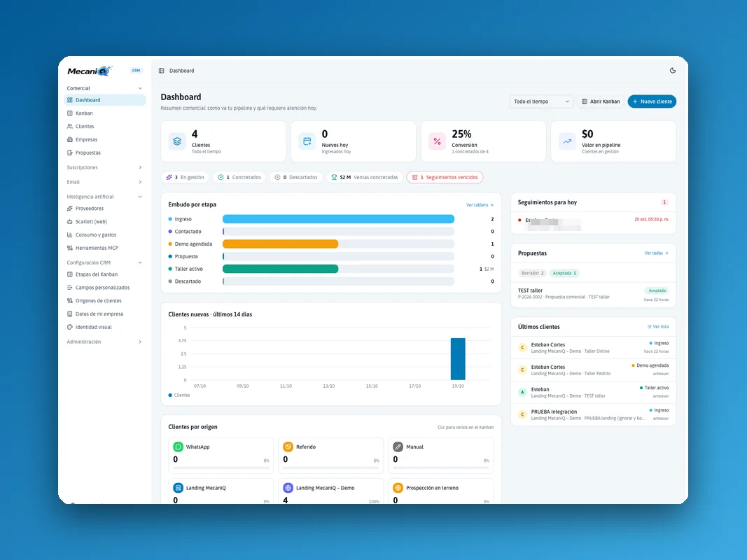Click the Seguimientos vencidos alert chip
The width and height of the screenshot is (747, 560).
(x=445, y=177)
